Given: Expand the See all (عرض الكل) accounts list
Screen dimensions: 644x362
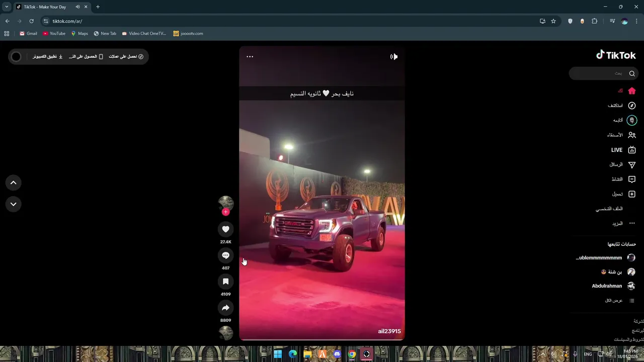Looking at the screenshot, I should (x=620, y=301).
